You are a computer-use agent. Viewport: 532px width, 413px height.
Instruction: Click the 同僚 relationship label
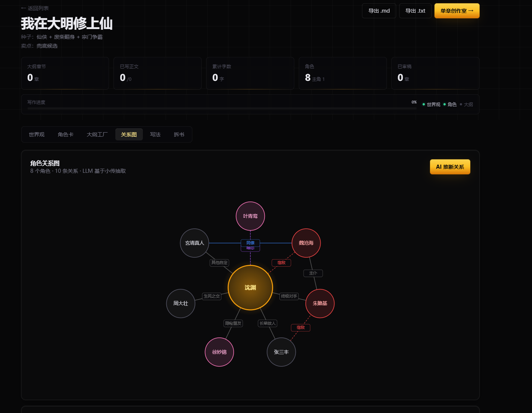click(x=250, y=243)
